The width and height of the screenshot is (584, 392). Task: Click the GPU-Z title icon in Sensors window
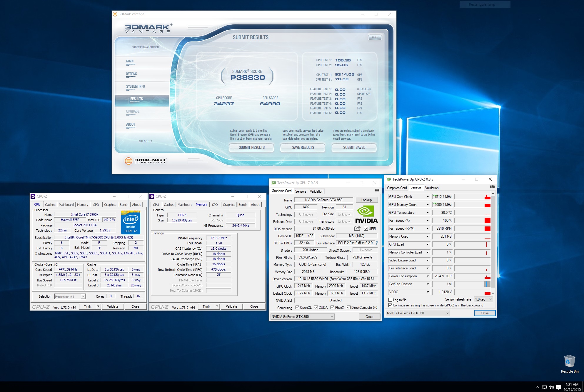point(389,179)
